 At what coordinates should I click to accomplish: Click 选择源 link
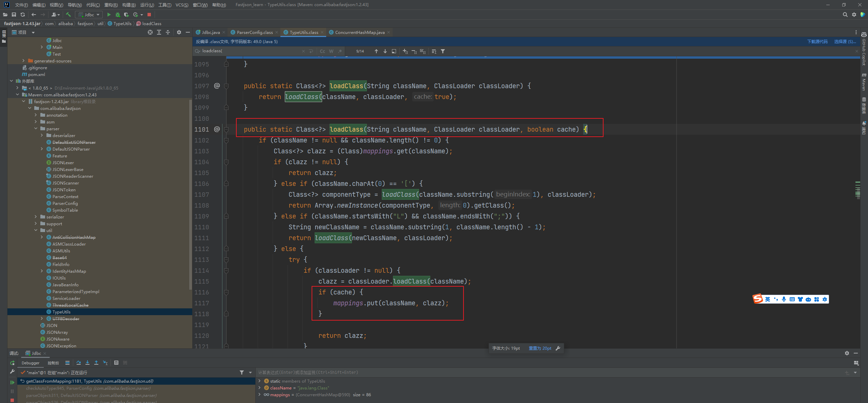[x=845, y=42]
